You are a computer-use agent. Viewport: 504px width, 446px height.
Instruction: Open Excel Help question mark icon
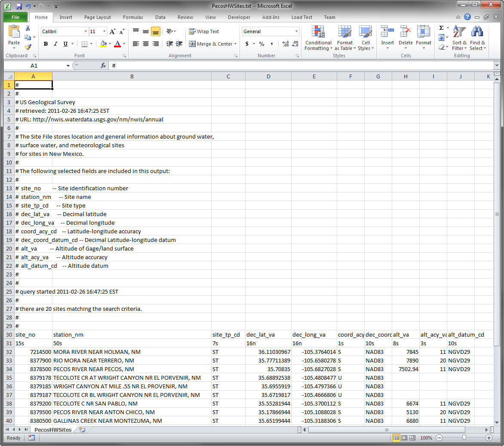point(467,17)
